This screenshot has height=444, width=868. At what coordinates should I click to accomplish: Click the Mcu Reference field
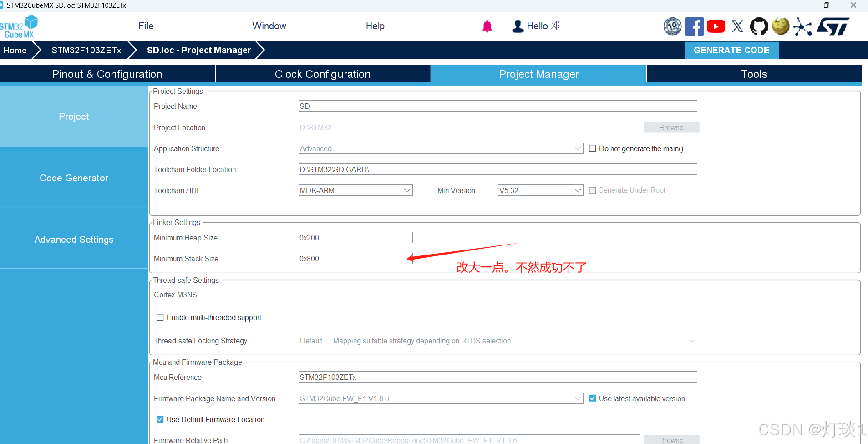pos(498,377)
